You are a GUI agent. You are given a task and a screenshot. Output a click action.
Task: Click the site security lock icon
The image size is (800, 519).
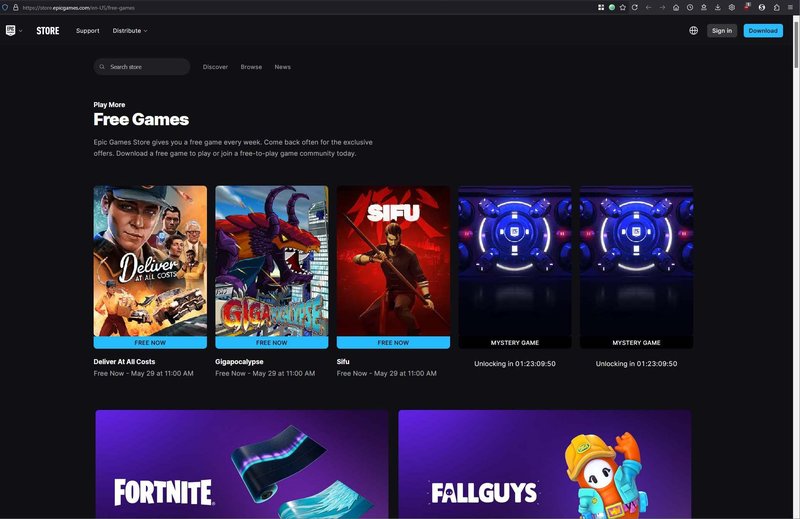(15, 7)
